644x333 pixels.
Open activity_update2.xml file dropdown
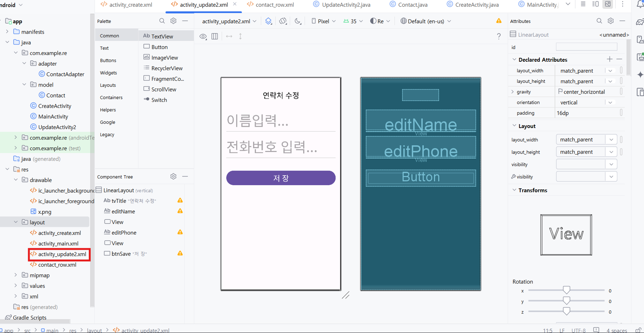[x=229, y=21]
